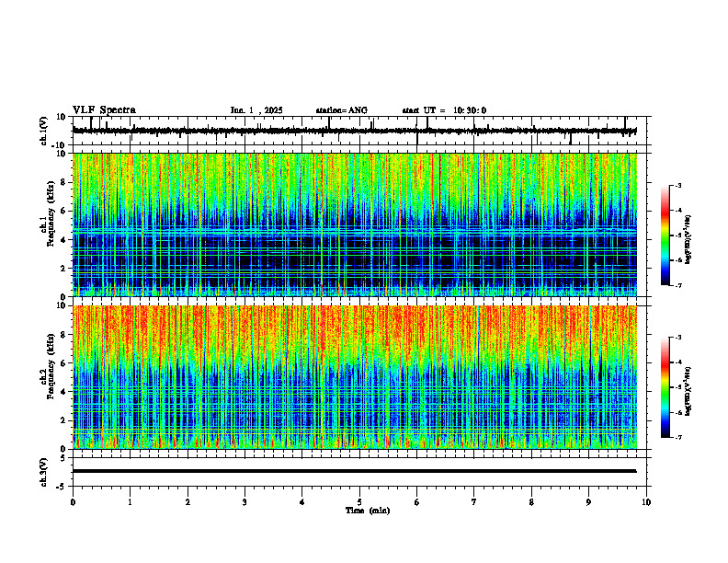Click the ch.2 spectrogram color scale bar
This screenshot has width=728, height=563.
(665, 387)
